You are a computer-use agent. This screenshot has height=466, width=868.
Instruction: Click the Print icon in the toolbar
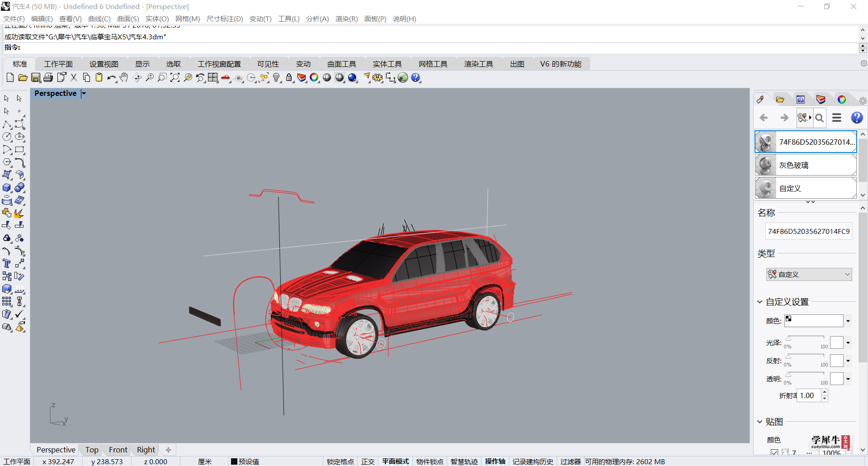pos(48,78)
